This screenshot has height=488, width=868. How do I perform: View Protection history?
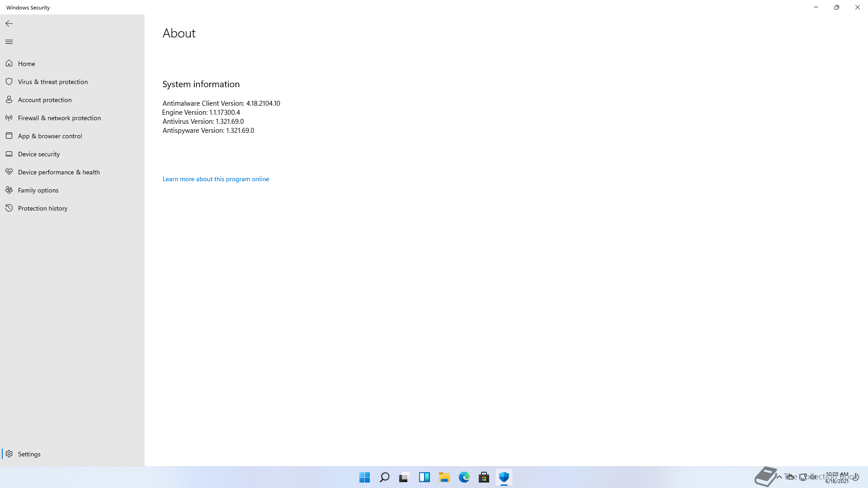pos(72,208)
